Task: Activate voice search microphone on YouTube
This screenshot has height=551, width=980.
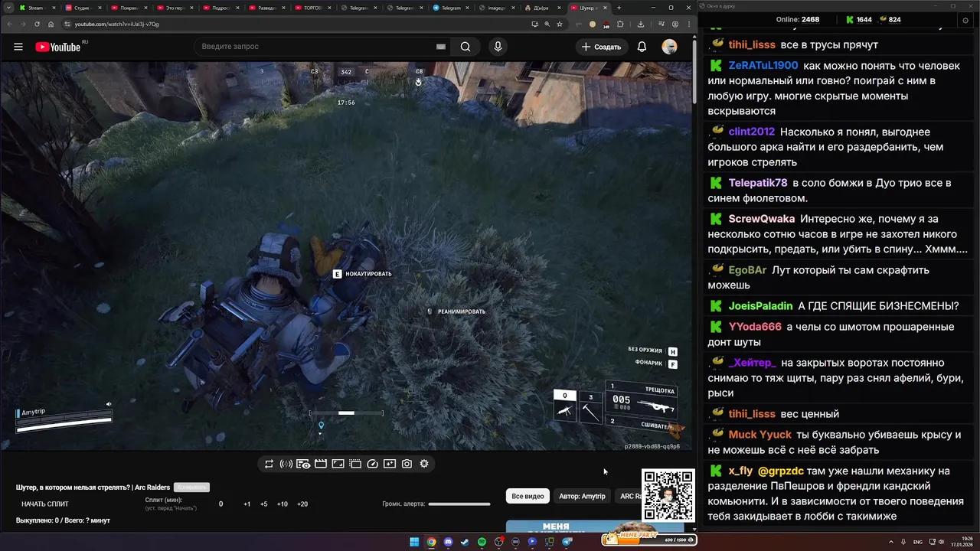Action: click(498, 47)
